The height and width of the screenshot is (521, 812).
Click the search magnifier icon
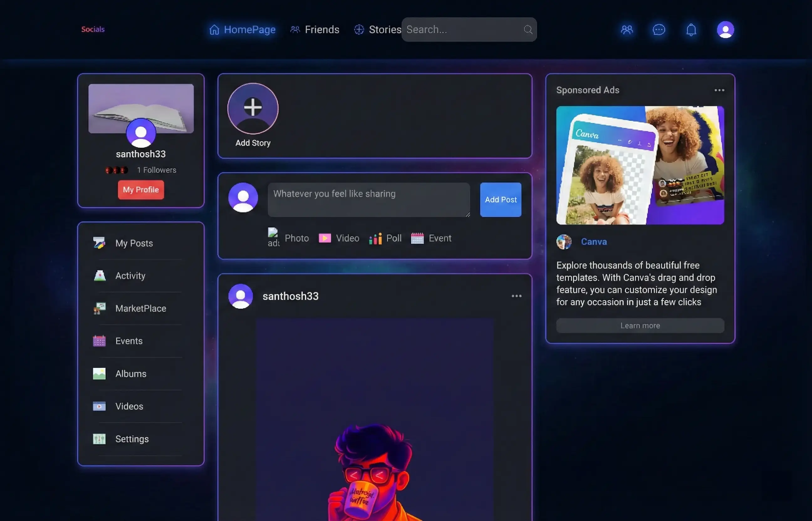[x=528, y=30]
